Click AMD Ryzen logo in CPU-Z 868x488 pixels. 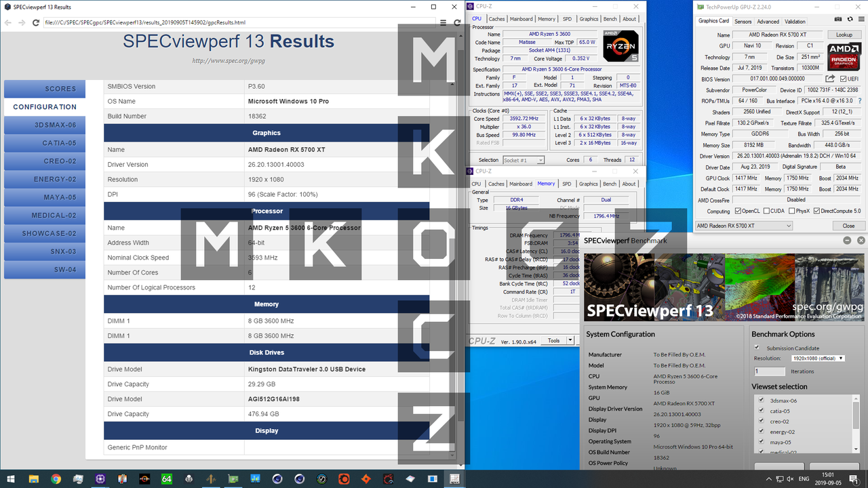click(620, 46)
